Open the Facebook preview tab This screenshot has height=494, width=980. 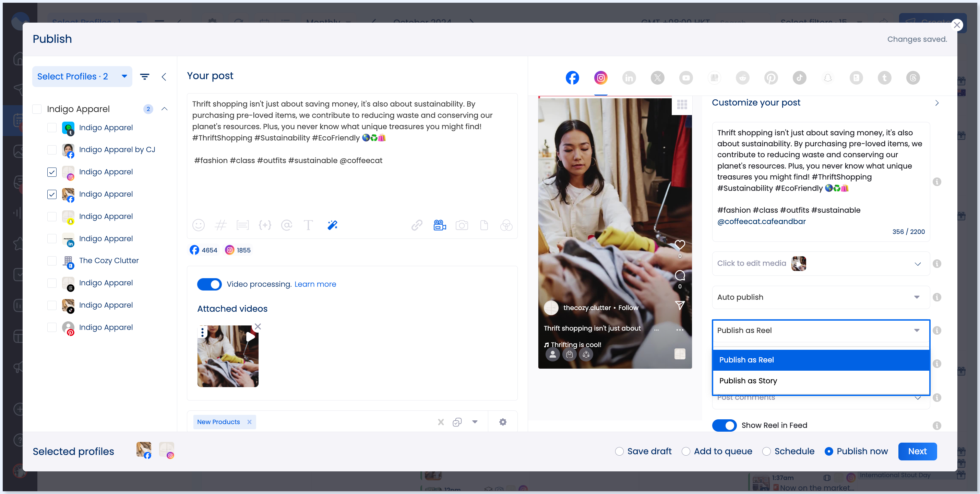[x=572, y=78]
